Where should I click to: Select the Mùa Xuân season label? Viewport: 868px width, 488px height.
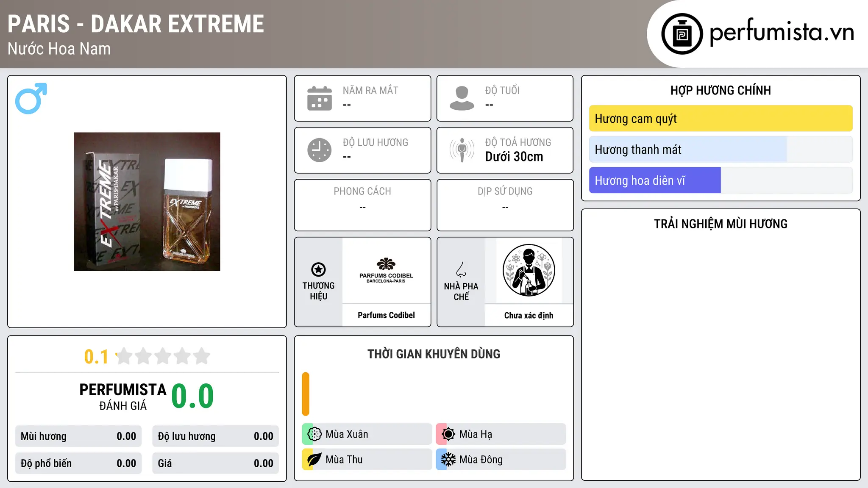(x=347, y=434)
